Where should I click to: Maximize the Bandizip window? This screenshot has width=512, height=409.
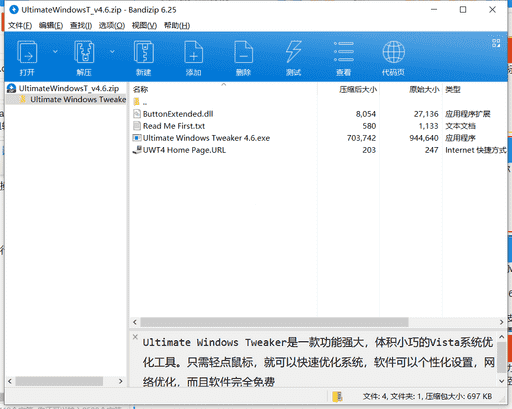click(463, 10)
